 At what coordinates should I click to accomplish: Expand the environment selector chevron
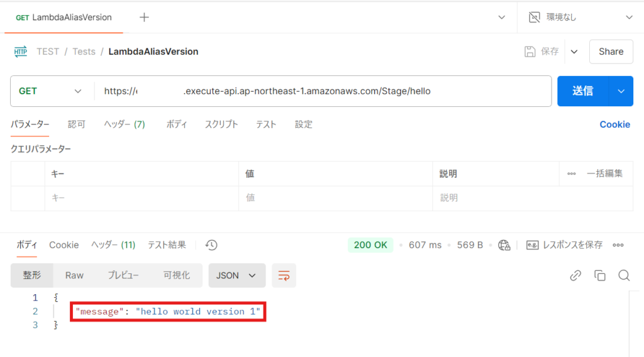[x=629, y=17]
